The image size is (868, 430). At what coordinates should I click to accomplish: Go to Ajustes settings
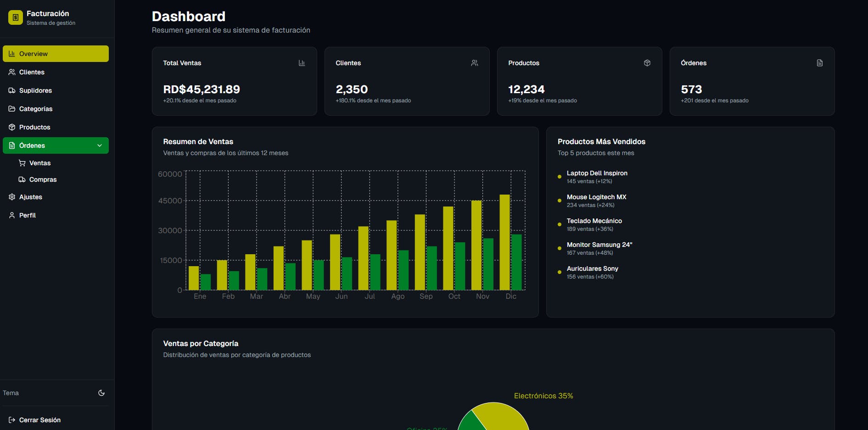(x=56, y=197)
